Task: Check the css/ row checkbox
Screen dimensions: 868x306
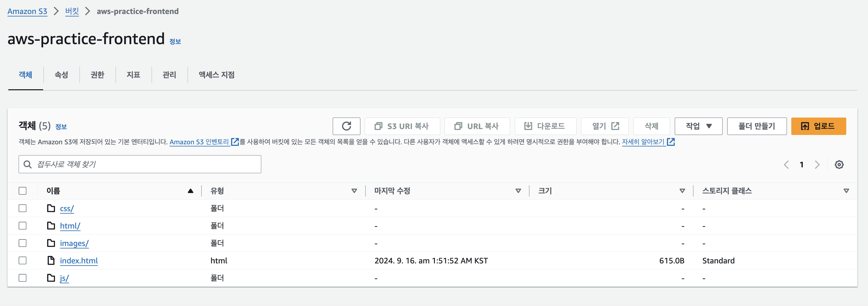Action: tap(23, 208)
